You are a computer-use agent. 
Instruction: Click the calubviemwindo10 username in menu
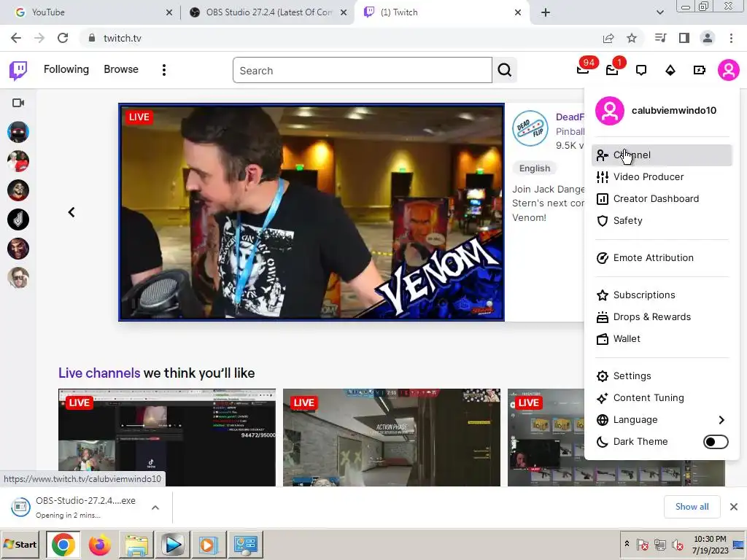(673, 111)
